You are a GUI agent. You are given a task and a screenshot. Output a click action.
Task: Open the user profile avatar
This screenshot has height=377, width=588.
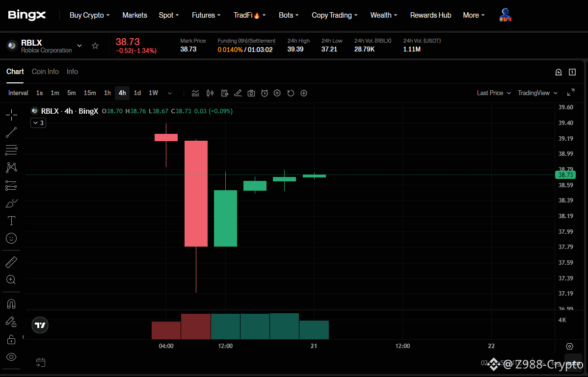(506, 15)
